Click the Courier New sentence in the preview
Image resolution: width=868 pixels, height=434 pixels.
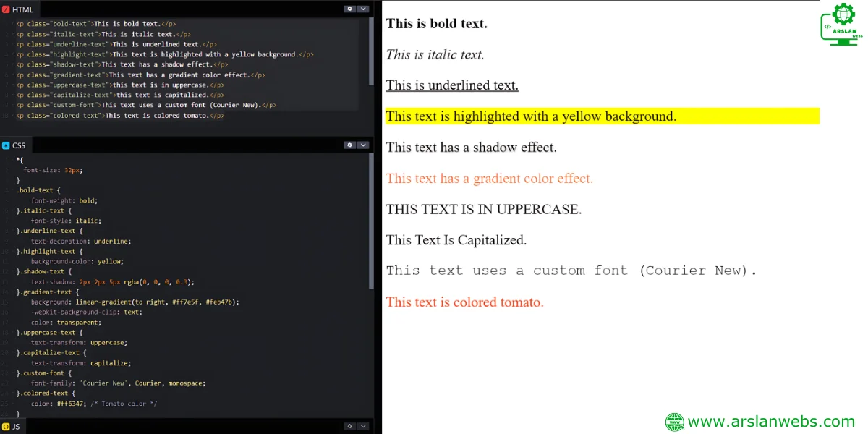tap(571, 271)
